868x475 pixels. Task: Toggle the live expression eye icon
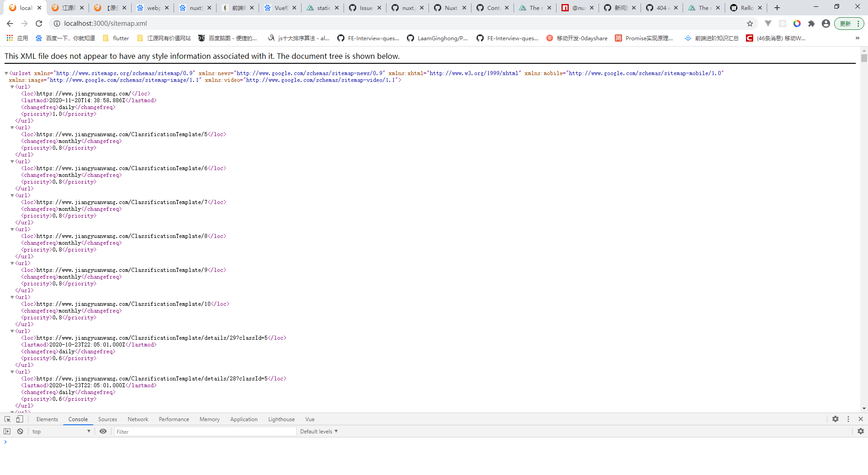click(103, 432)
